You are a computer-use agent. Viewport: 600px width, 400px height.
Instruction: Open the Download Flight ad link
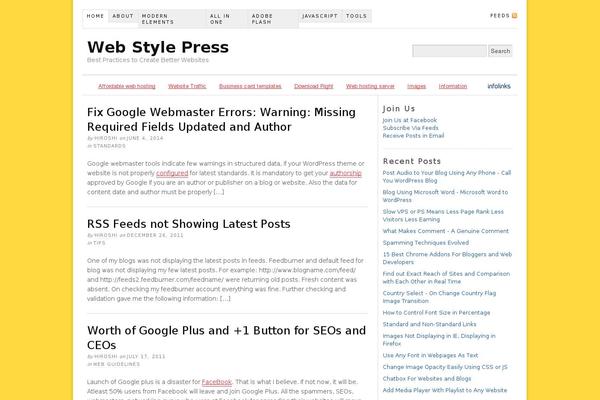313,86
